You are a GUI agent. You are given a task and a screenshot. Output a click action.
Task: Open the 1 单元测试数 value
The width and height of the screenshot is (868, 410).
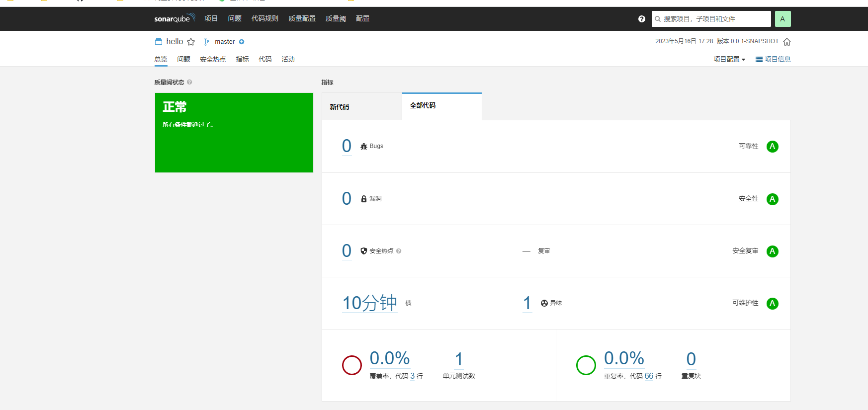pos(459,359)
